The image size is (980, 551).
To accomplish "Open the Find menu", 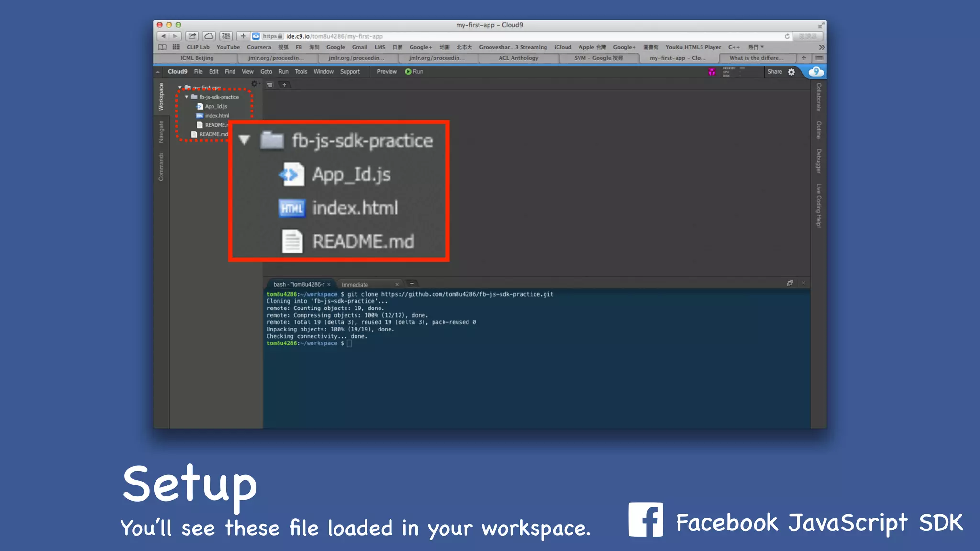I will 230,72.
